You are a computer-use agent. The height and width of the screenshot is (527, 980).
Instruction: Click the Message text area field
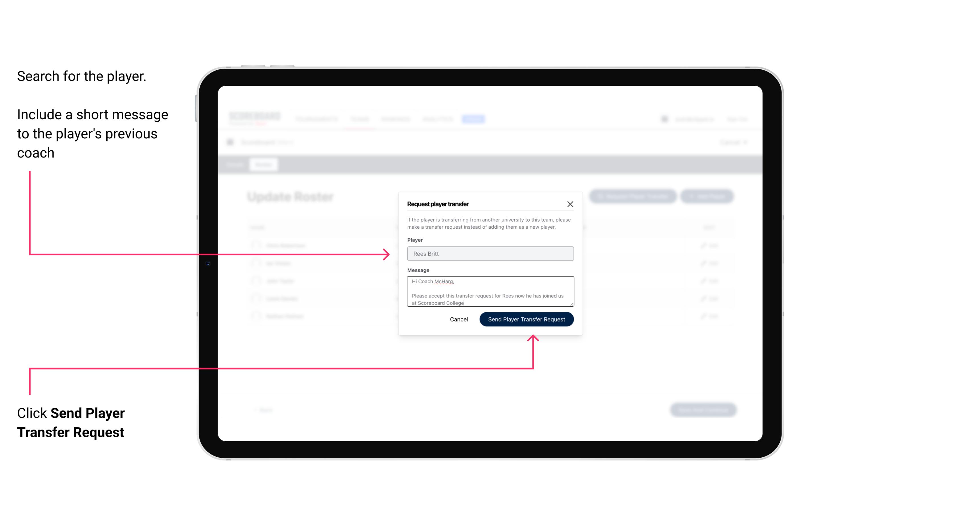490,292
